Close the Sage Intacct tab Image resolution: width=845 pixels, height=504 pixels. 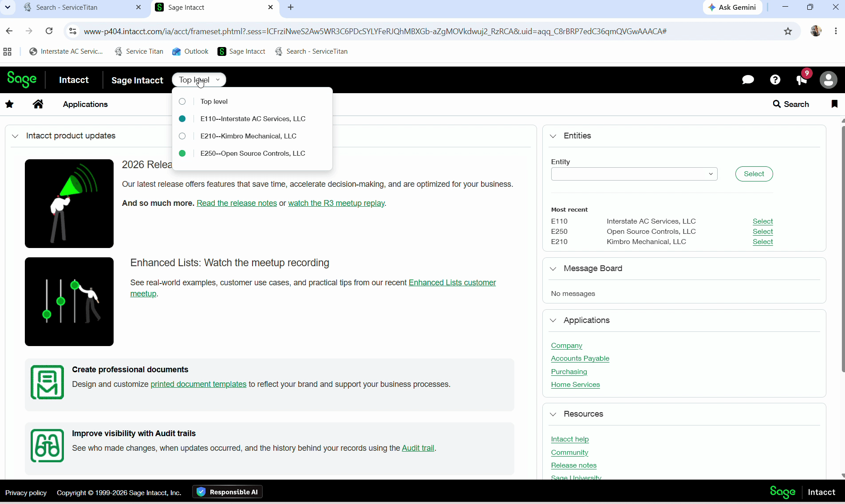click(270, 7)
